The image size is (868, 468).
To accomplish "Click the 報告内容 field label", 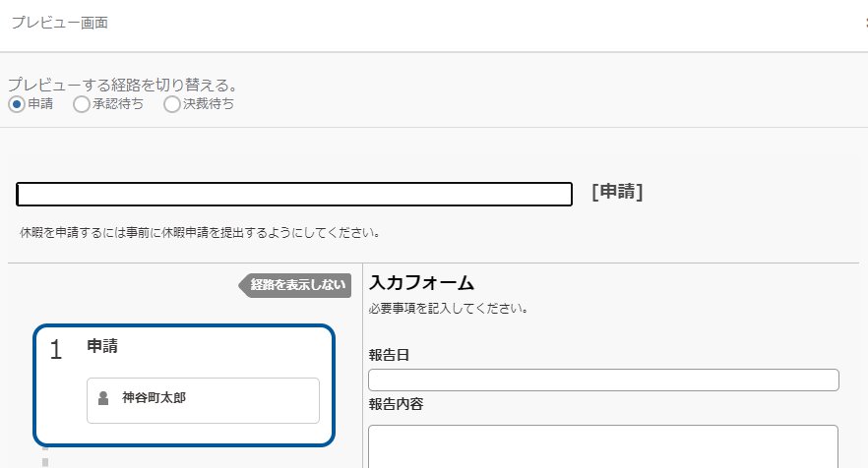I will point(397,404).
